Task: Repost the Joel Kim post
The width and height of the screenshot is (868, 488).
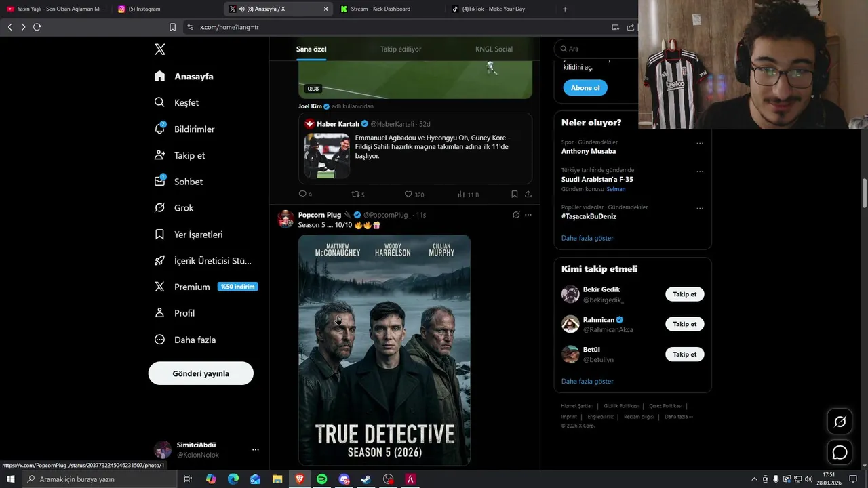Action: tap(357, 195)
